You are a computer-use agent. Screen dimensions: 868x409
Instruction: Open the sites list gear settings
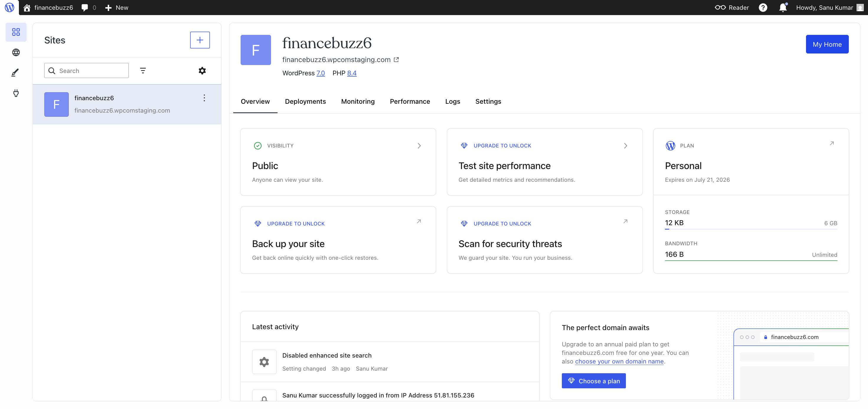click(202, 70)
